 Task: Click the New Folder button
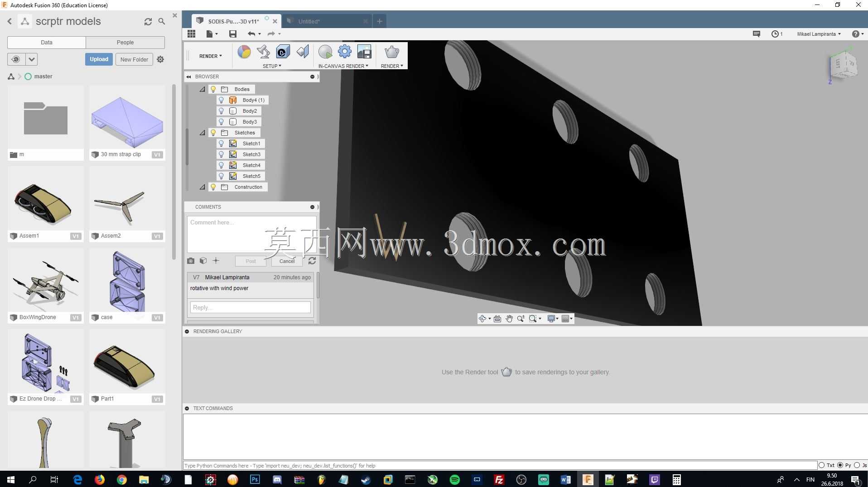pos(134,59)
